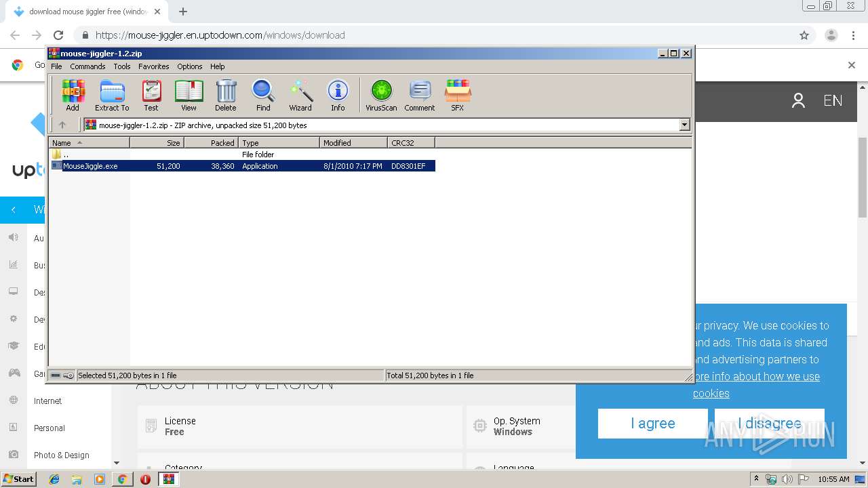Open the Chrome profile avatar

click(831, 35)
